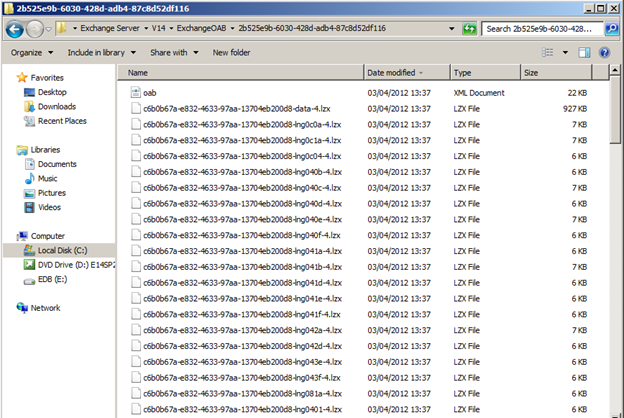Select Exchange Server breadcrumb segment

click(x=110, y=28)
